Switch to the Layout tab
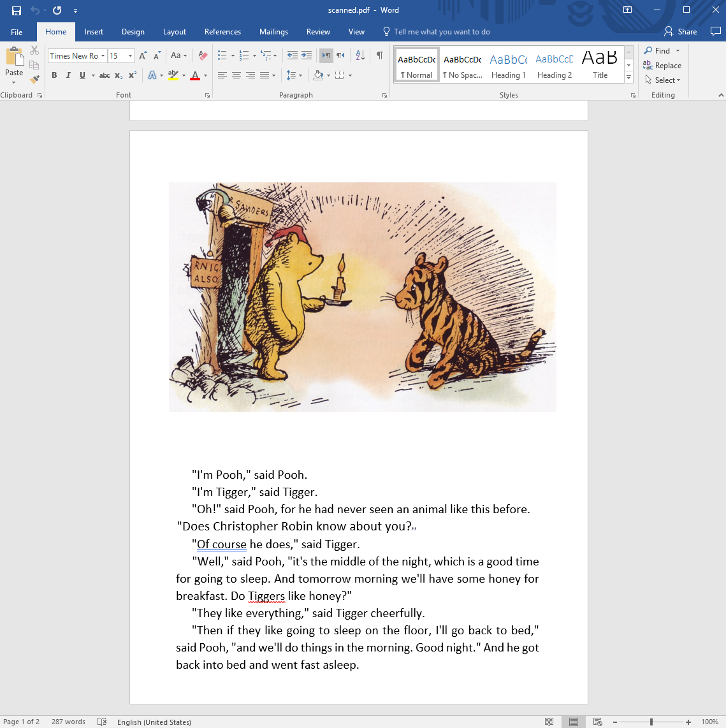The image size is (726, 728). (175, 32)
